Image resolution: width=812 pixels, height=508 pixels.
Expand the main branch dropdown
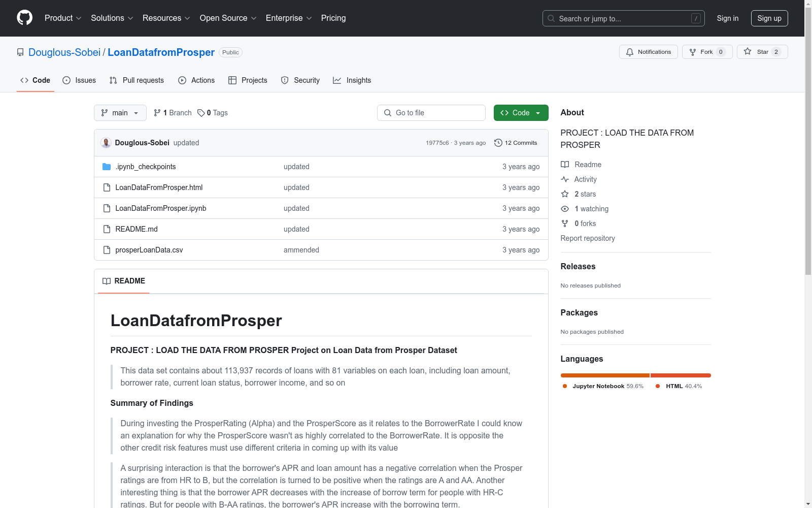[x=120, y=113]
